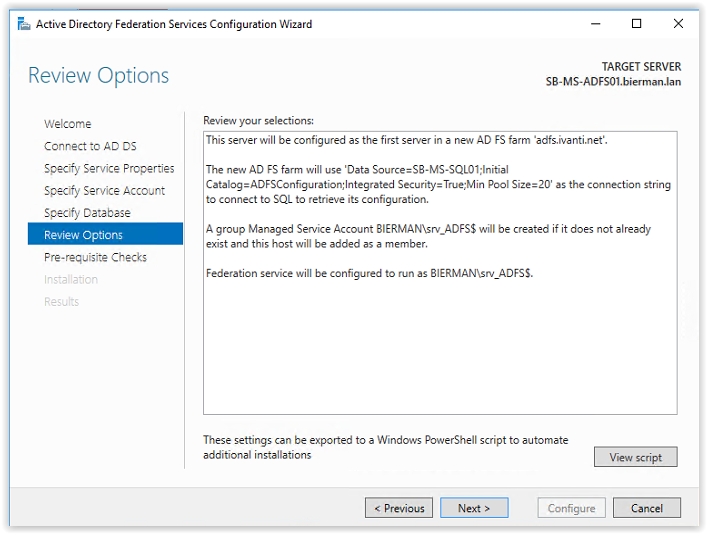The width and height of the screenshot is (707, 534).
Task: Minimize the configuration wizard window
Action: coord(596,23)
